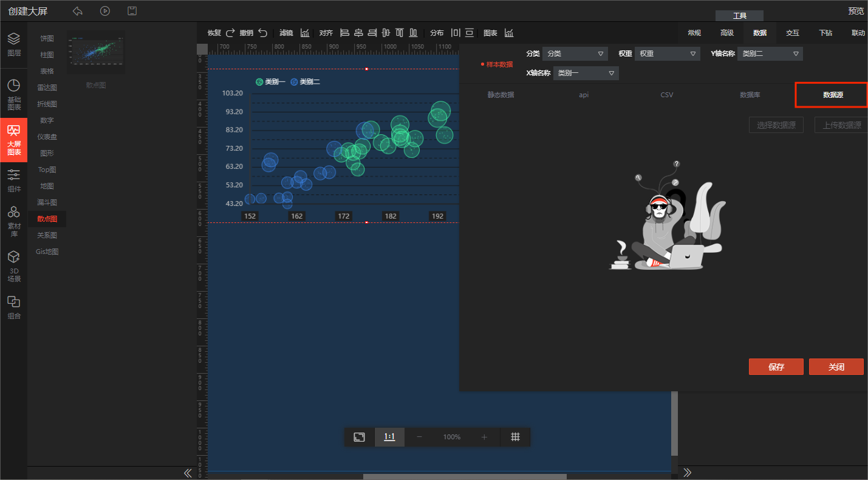Click the align horizontal center icon
This screenshot has width=868, height=480.
358,33
